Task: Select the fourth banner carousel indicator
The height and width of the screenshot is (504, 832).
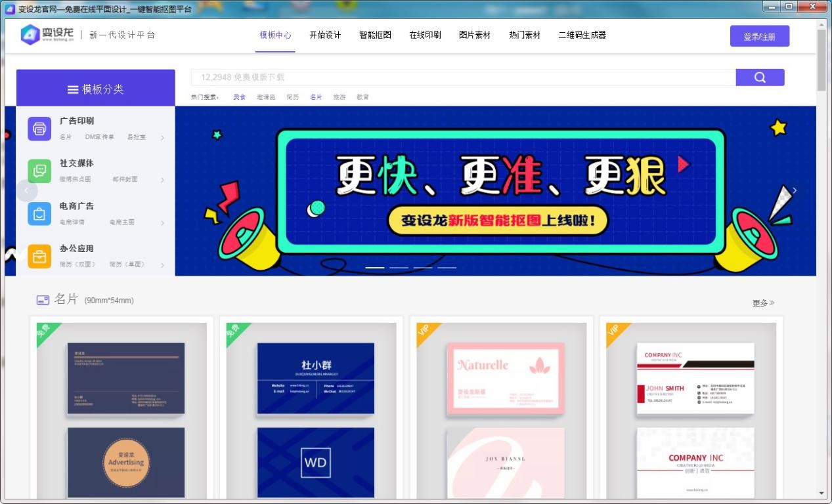Action: 447,268
